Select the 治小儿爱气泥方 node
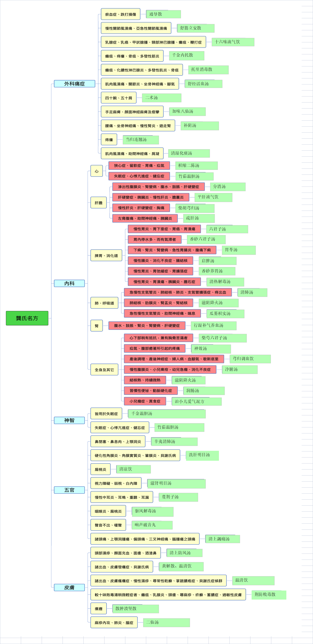 pyautogui.click(x=197, y=401)
